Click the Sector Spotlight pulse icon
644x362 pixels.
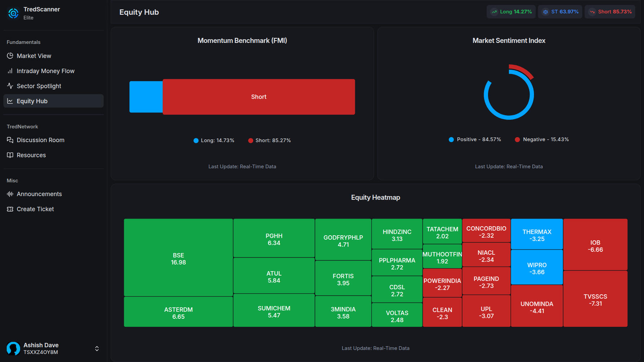(10, 86)
